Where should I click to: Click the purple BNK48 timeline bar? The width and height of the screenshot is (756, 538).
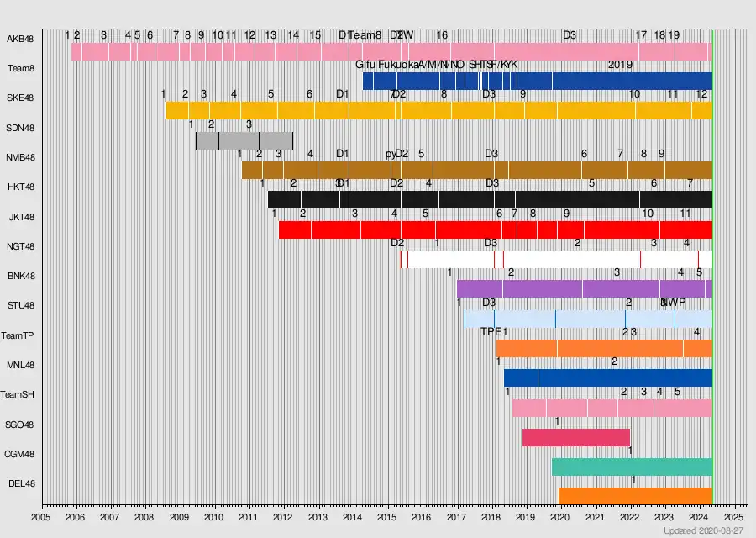[585, 288]
